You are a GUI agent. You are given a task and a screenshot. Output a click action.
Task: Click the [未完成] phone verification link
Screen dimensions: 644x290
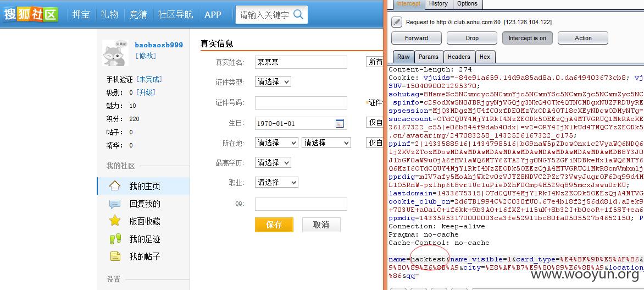pyautogui.click(x=149, y=79)
